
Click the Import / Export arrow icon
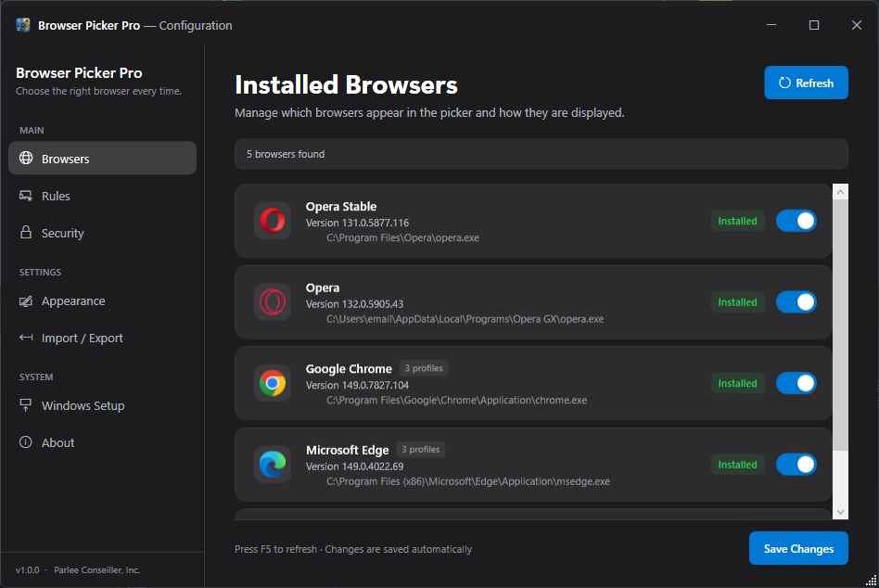[x=26, y=338]
